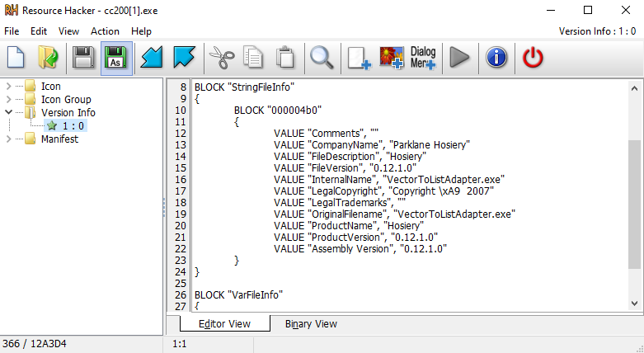This screenshot has height=353, width=644.
Task: Expand the Icon folder in tree
Action: (x=8, y=87)
